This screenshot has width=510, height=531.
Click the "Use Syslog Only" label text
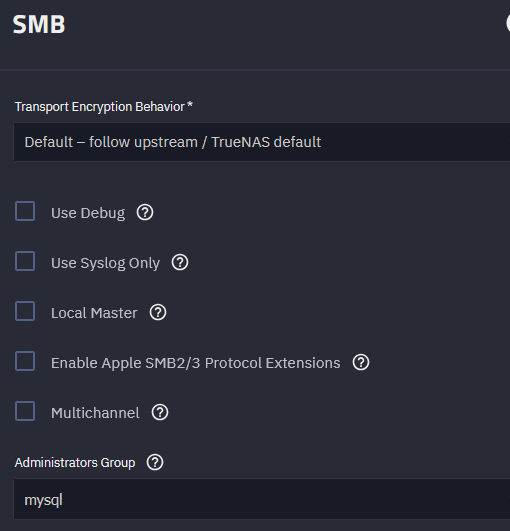[x=105, y=263]
